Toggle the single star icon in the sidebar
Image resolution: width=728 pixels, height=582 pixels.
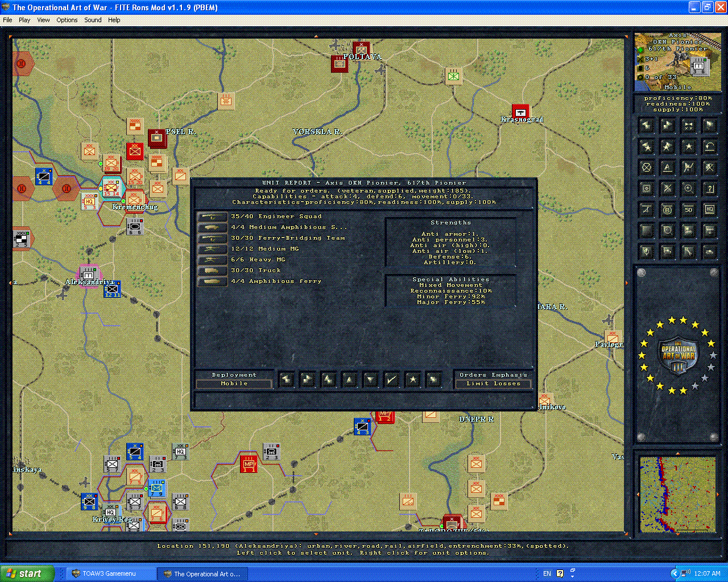click(688, 146)
